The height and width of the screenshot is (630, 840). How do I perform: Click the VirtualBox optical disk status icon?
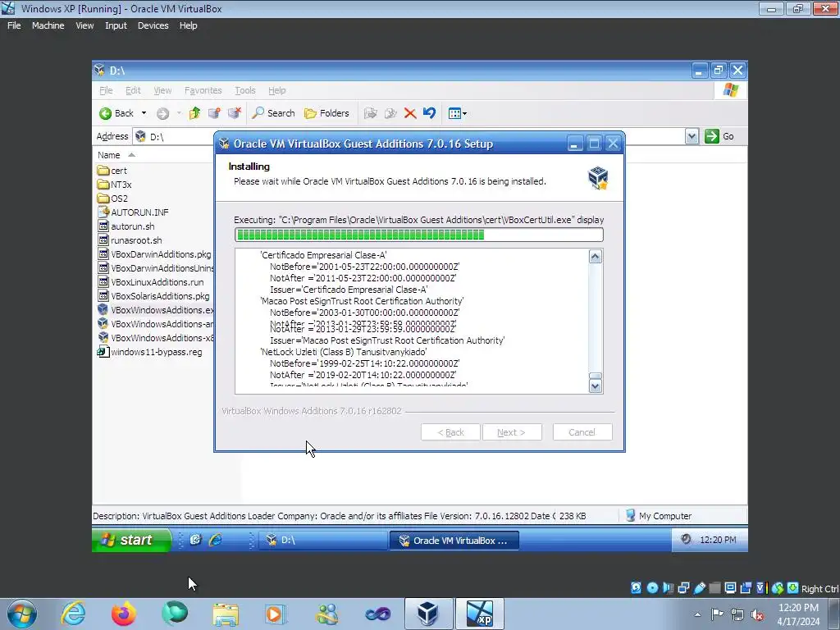652,588
